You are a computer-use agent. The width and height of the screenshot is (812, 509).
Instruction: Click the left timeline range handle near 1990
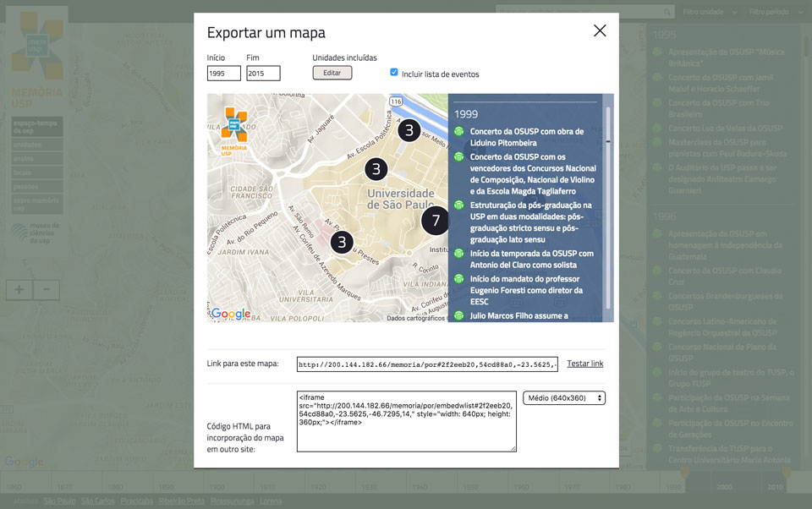pyautogui.click(x=685, y=473)
